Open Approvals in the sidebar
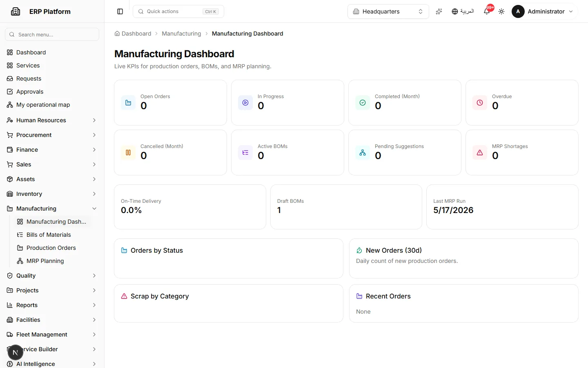 click(52, 92)
